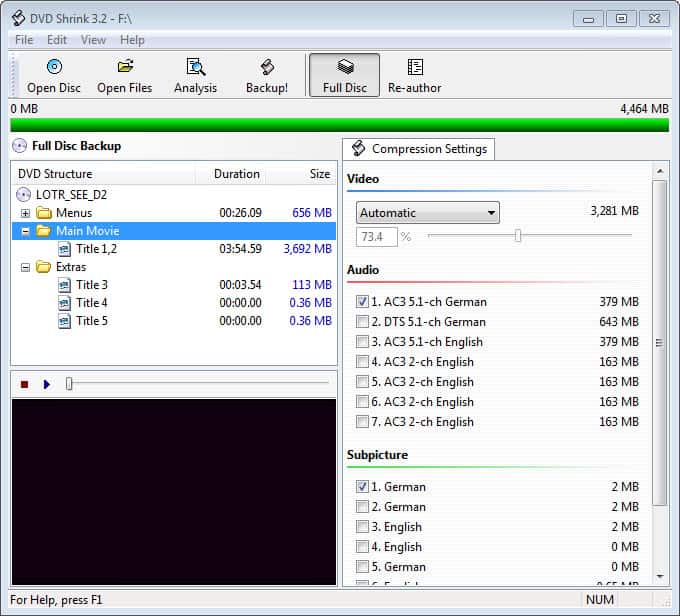Click the video compression ratio slider handle

(518, 236)
